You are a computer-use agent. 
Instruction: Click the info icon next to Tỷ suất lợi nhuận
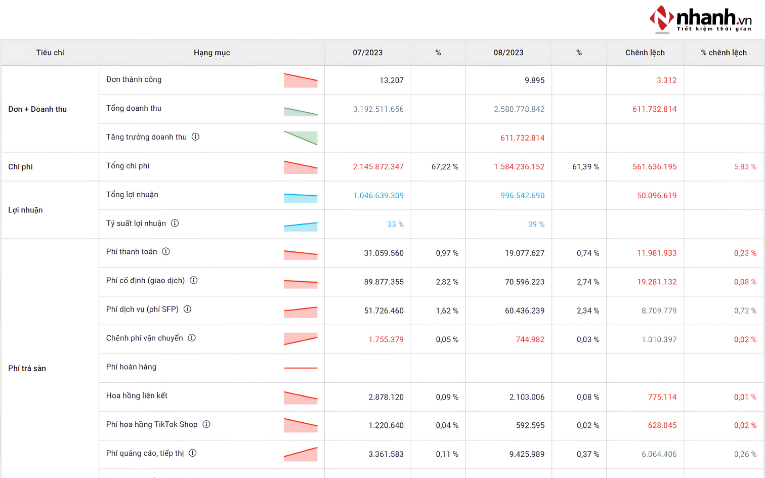[175, 223]
